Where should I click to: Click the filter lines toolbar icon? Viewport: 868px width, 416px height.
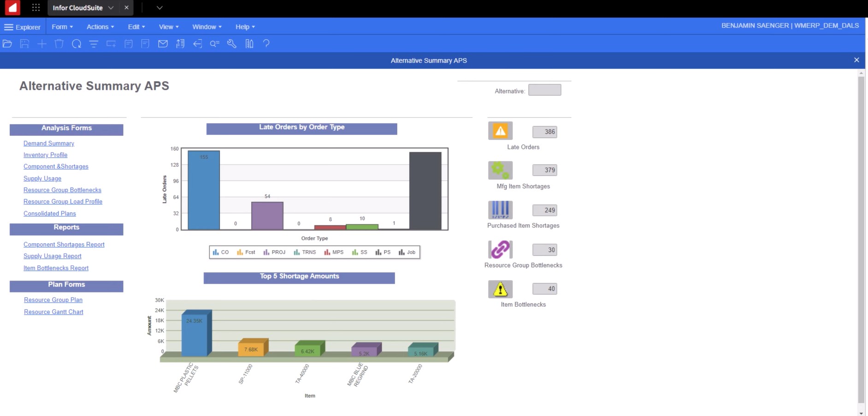click(x=94, y=44)
